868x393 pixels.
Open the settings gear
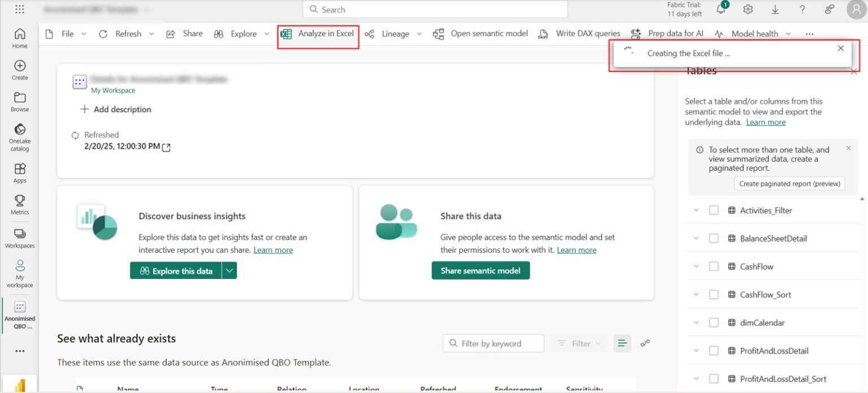(748, 10)
